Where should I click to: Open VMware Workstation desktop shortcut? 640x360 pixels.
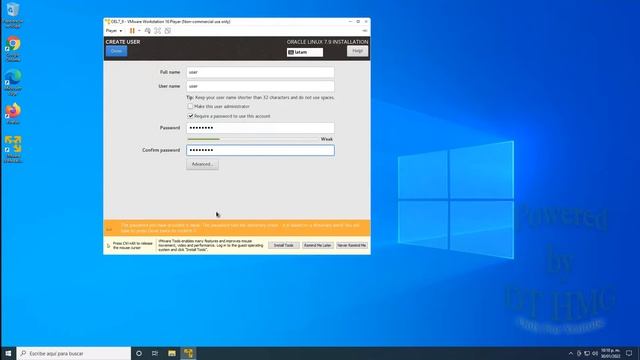point(13,149)
